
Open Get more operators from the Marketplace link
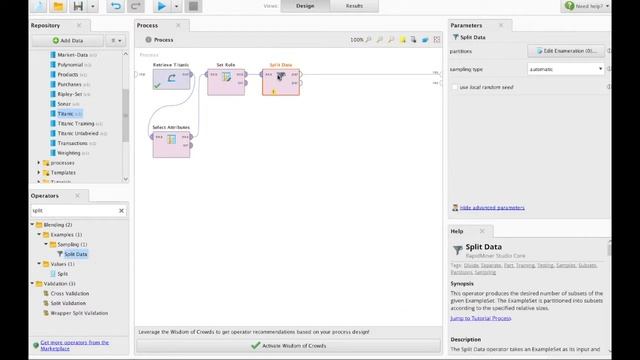point(75,345)
